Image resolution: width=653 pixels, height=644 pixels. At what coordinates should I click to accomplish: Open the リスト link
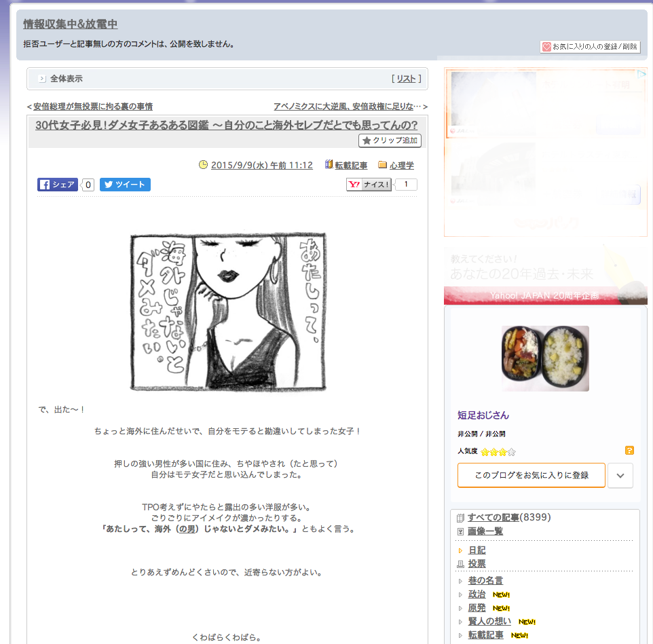(406, 78)
